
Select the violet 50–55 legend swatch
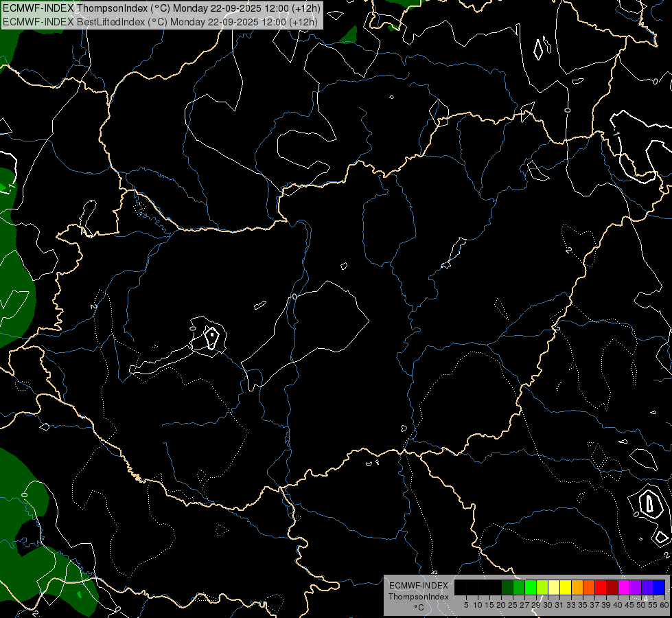click(x=647, y=587)
